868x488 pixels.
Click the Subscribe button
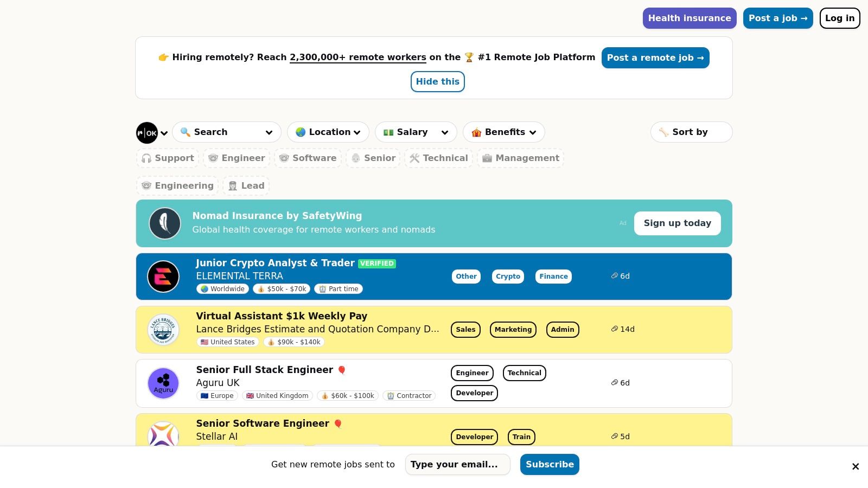coord(550,465)
